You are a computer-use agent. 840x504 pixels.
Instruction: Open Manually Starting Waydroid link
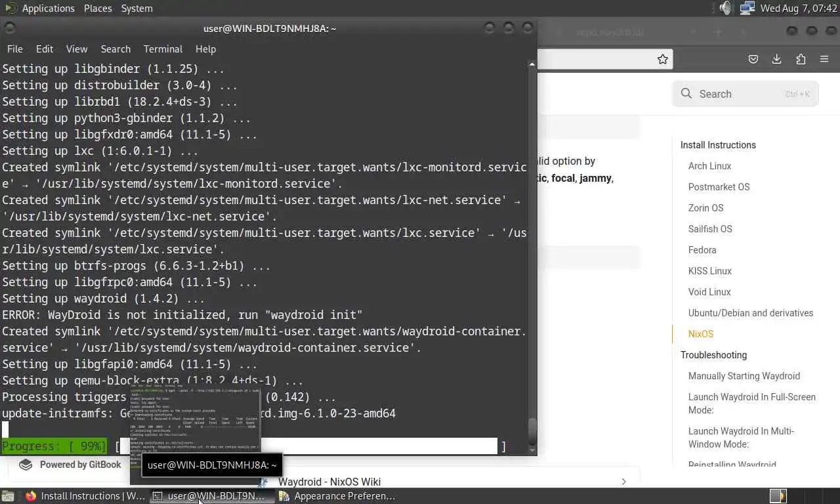(744, 376)
